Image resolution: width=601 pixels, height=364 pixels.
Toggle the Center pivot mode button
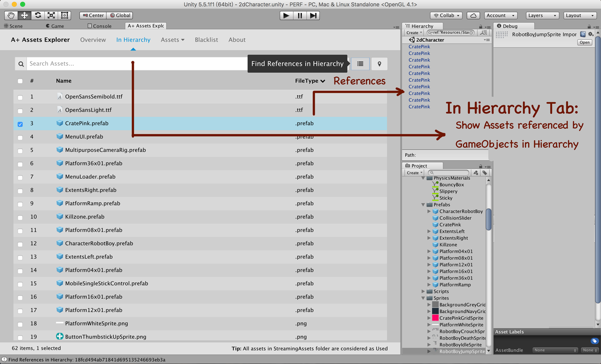[x=92, y=15]
